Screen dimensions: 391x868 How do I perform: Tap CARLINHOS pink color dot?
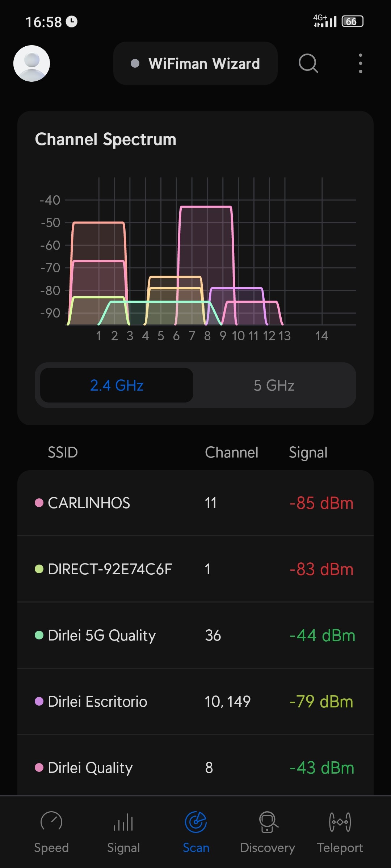tap(39, 503)
